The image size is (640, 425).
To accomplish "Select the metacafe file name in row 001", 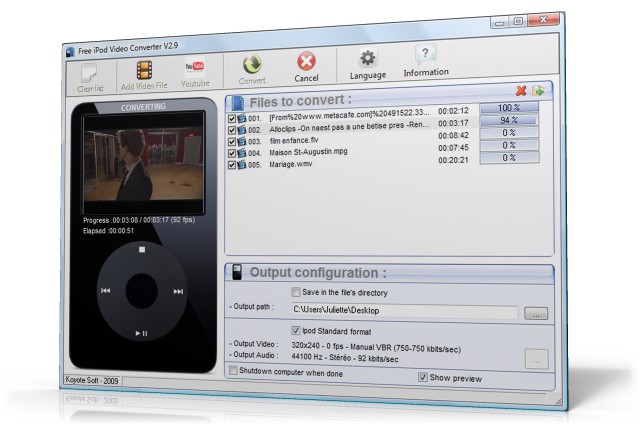I will 349,115.
